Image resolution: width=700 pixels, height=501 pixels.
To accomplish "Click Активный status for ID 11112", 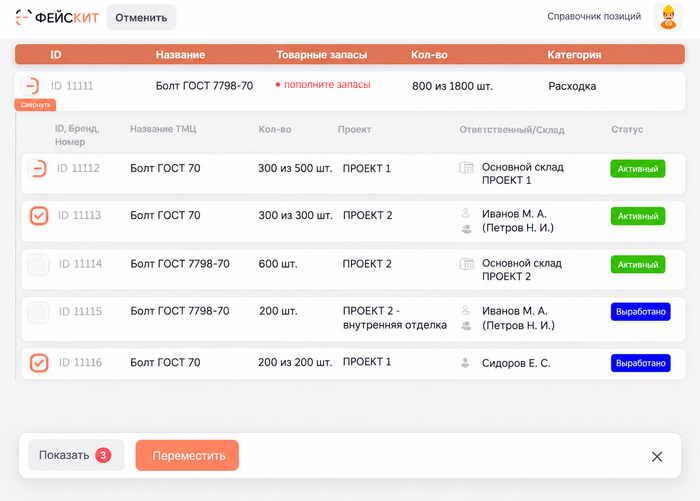I will (x=638, y=169).
